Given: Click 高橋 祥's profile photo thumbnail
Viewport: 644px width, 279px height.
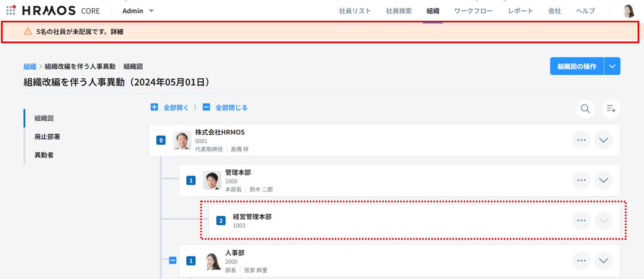Looking at the screenshot, I should point(182,140).
